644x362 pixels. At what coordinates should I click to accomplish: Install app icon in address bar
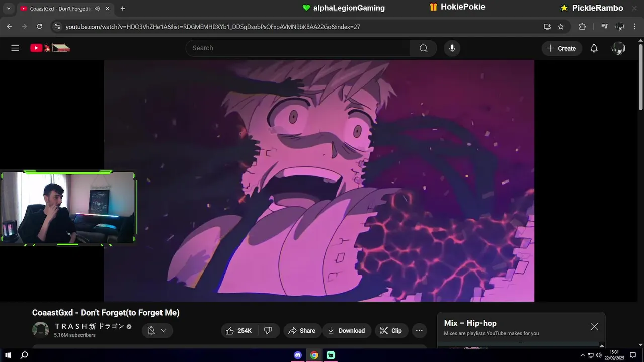coord(547,27)
